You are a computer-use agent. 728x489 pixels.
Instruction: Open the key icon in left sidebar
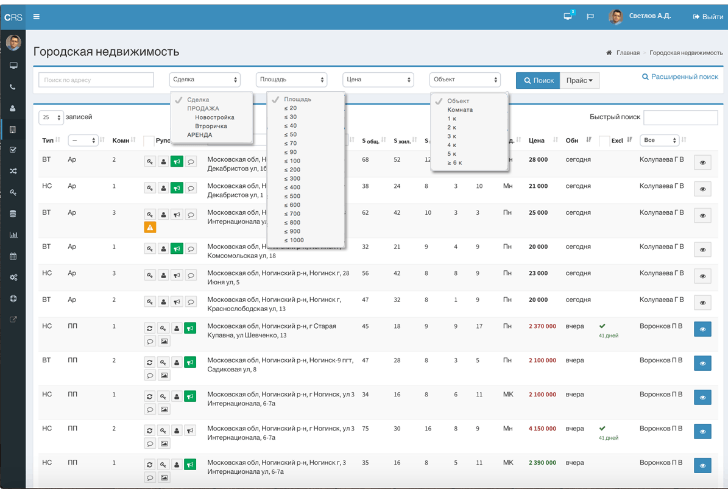click(x=13, y=192)
